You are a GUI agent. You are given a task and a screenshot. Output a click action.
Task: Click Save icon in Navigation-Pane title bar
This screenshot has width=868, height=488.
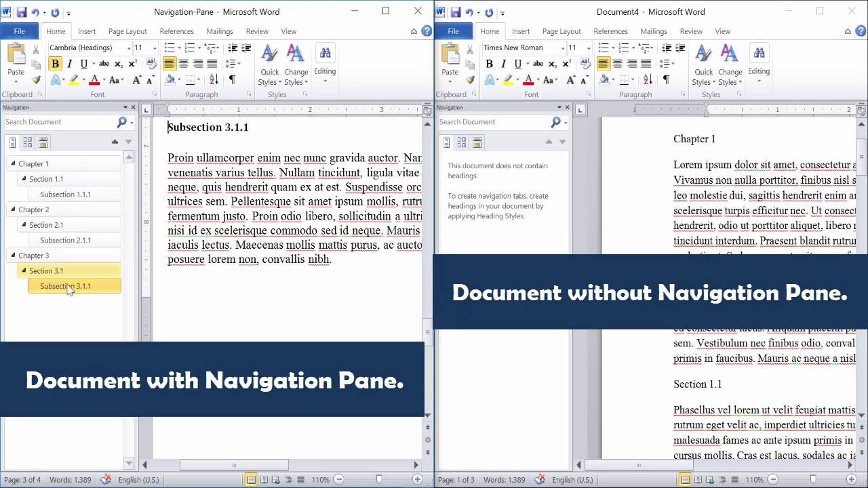[21, 12]
